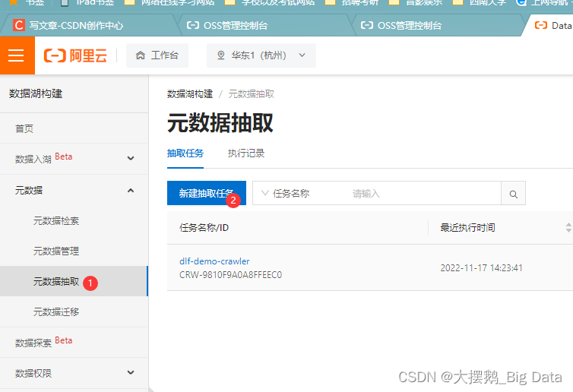Open the East China 1 region dropdown
Viewport: 573px width, 392px height.
261,55
